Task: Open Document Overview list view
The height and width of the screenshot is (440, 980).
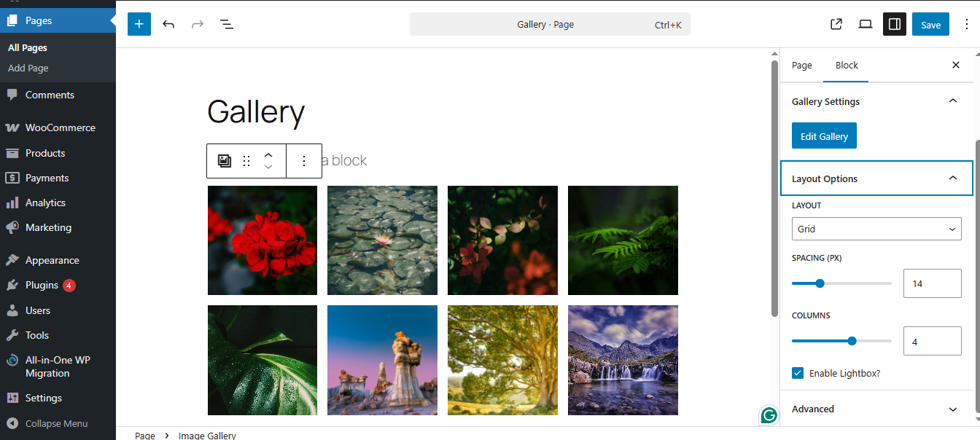Action: (227, 24)
